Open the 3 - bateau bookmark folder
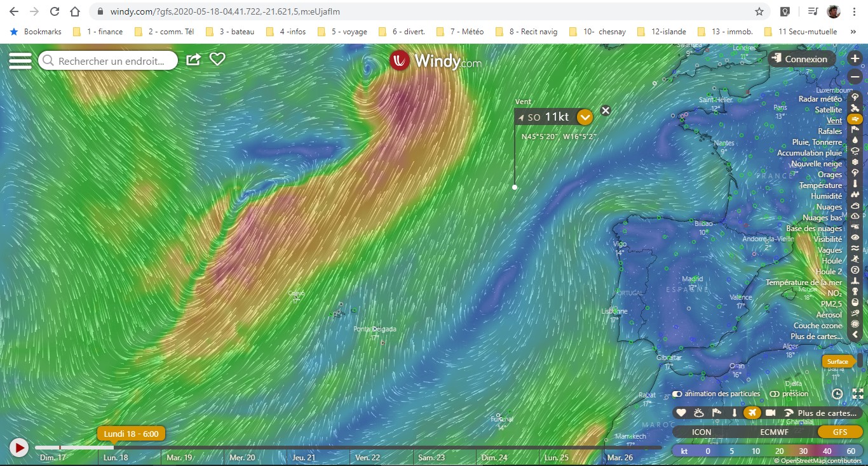 pyautogui.click(x=229, y=31)
